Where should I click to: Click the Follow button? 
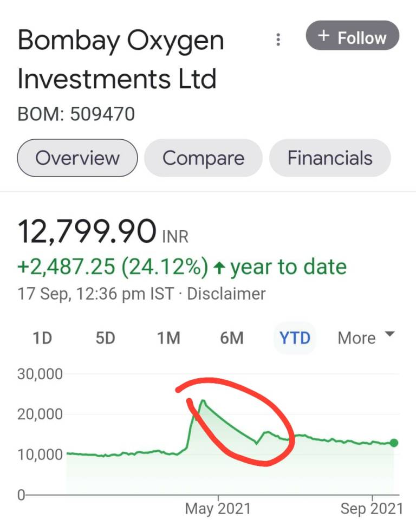(x=352, y=37)
